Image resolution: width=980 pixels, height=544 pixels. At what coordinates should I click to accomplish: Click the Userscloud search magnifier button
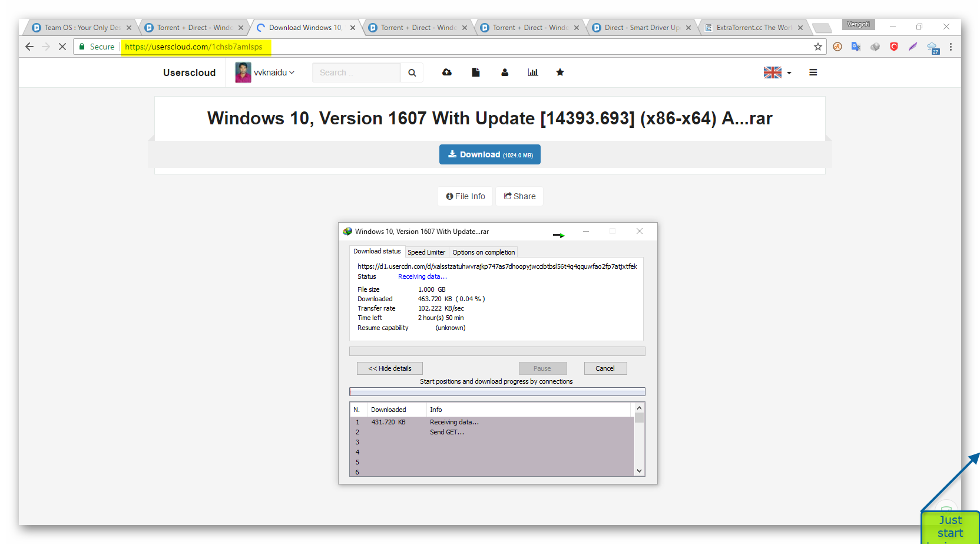[412, 72]
